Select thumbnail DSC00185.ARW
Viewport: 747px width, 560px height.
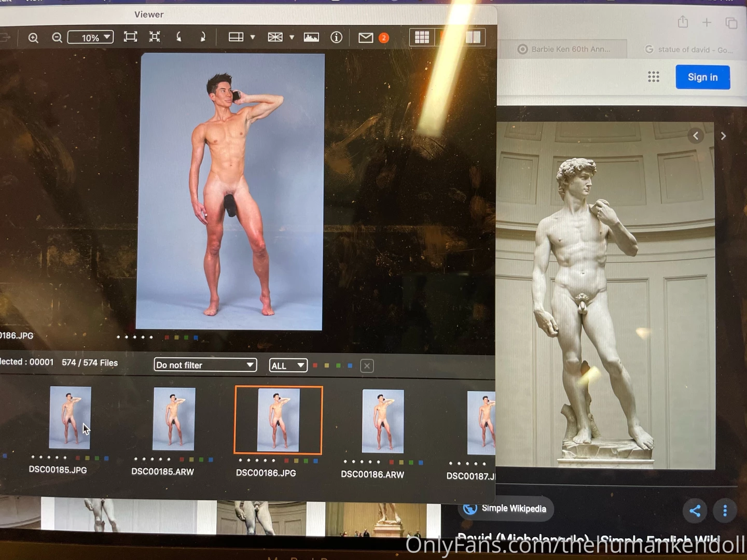click(x=174, y=419)
